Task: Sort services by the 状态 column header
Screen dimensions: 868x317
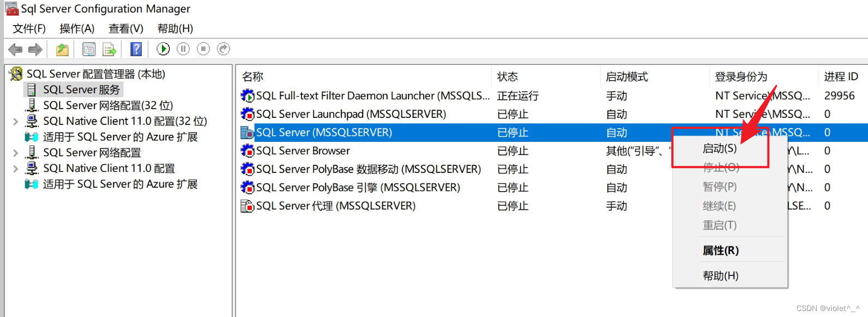Action: click(508, 77)
